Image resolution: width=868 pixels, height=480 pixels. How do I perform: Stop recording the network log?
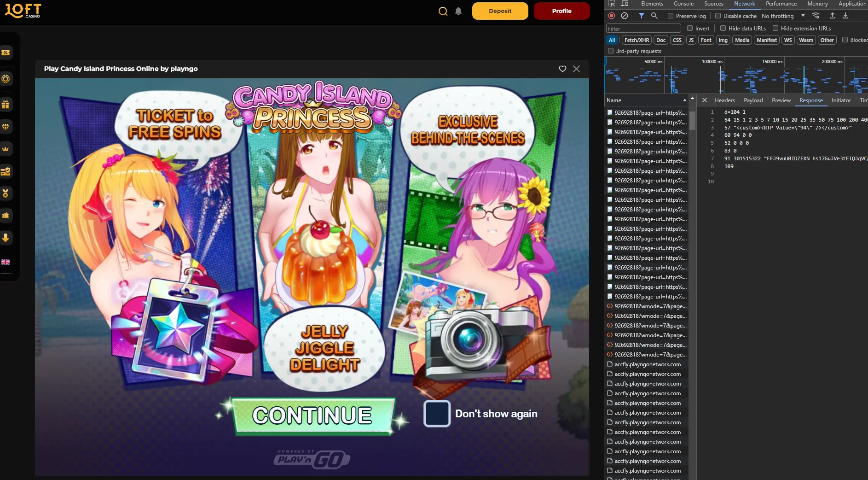(612, 16)
